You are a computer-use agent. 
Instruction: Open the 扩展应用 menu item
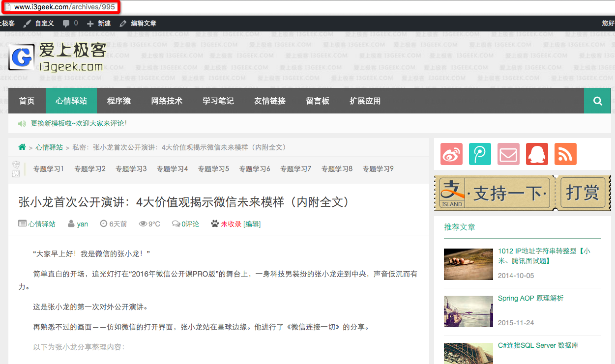pos(365,101)
